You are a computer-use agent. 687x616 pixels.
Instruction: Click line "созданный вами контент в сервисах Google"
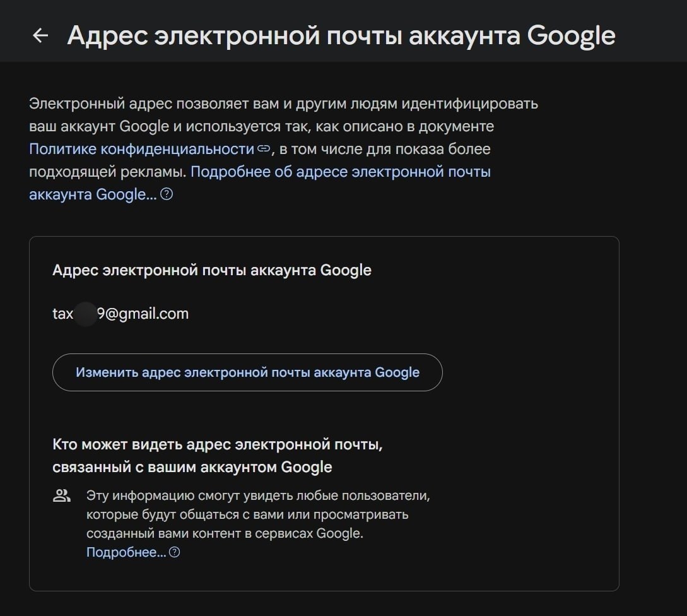[225, 533]
